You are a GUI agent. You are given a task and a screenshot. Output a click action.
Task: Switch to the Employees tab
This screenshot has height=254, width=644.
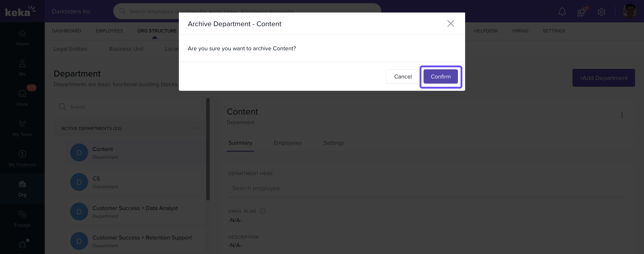coord(288,143)
